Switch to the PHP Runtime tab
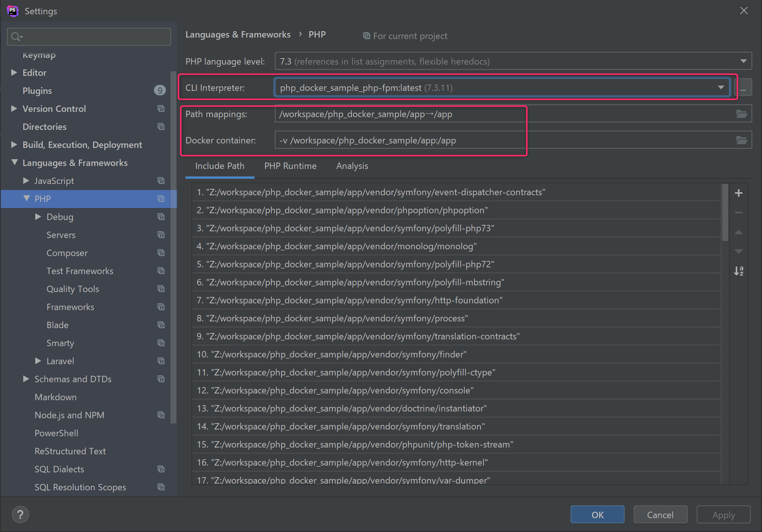This screenshot has height=532, width=762. (x=290, y=166)
